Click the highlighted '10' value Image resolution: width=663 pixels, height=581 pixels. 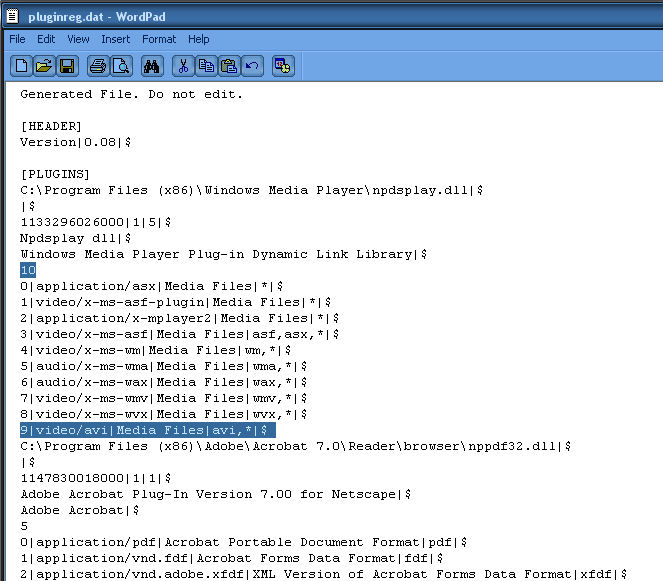28,270
